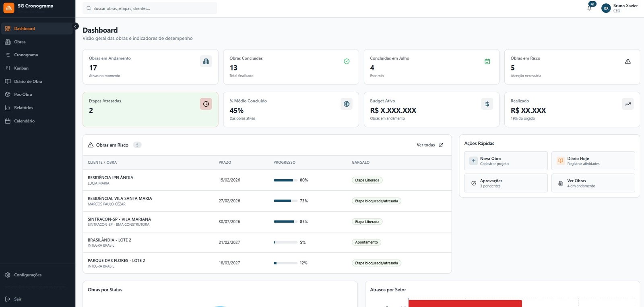Click the building icon on Obras em Andamento card
Image resolution: width=644 pixels, height=307 pixels.
(206, 61)
